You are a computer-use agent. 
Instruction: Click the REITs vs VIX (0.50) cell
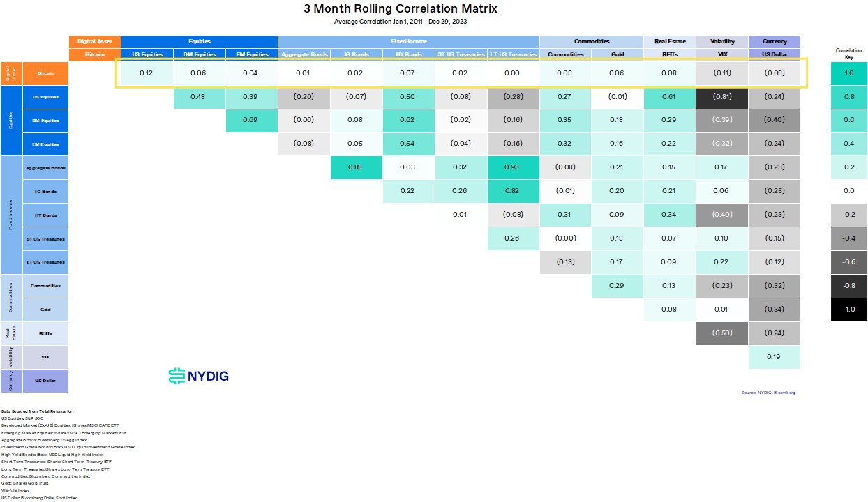point(722,333)
